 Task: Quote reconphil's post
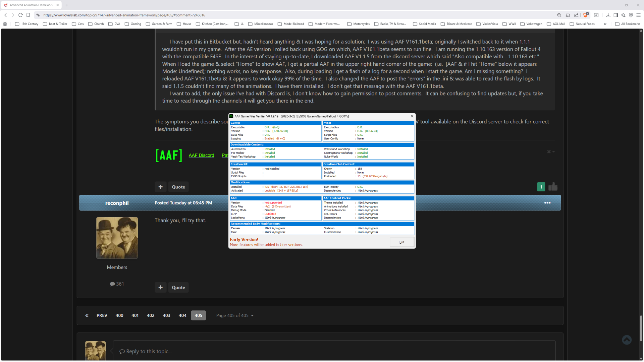(178, 288)
